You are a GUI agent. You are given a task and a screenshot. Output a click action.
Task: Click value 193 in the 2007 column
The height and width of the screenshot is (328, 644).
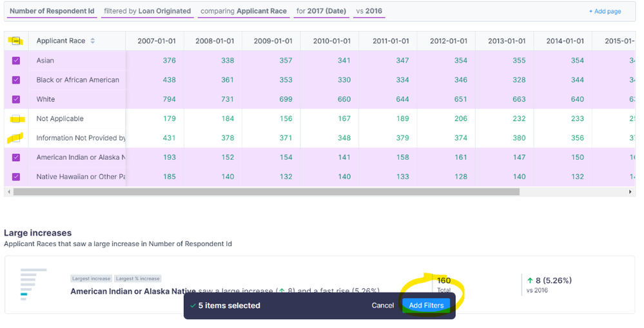[169, 157]
